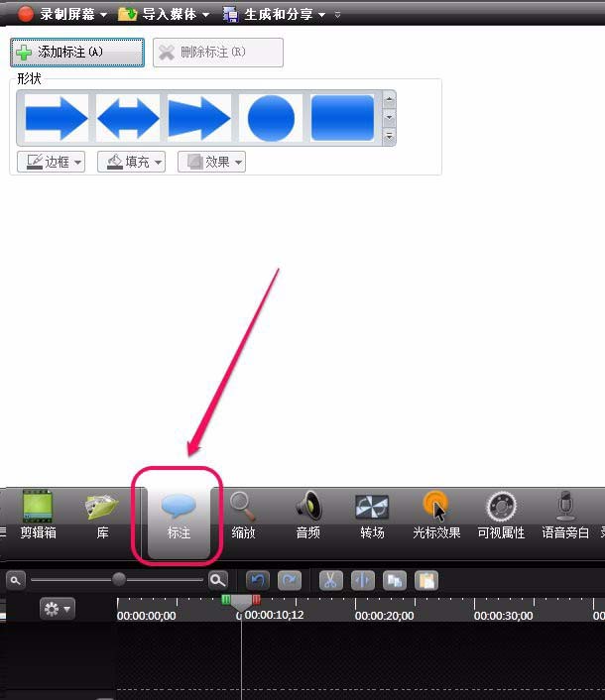Open the 音频 audio tab
Screen dimensions: 605x700
coord(307,516)
